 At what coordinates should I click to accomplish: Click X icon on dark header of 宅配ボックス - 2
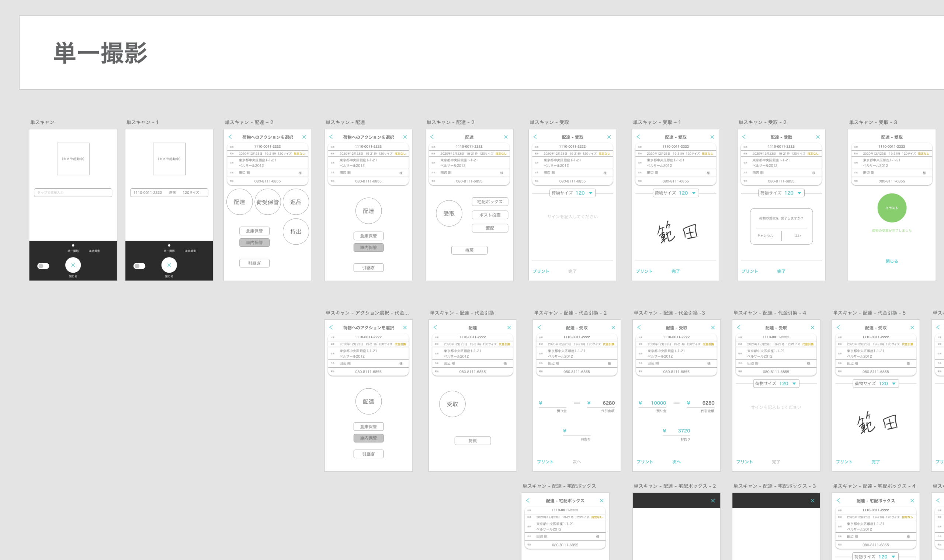pyautogui.click(x=712, y=500)
